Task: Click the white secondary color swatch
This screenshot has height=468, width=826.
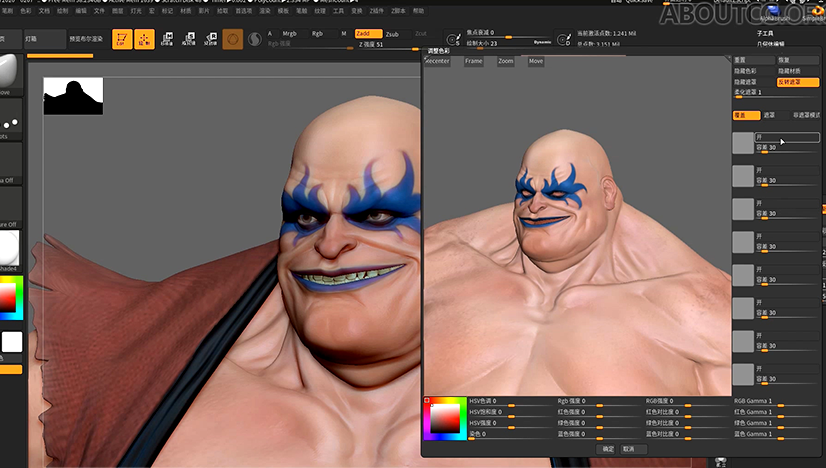Action: point(12,342)
